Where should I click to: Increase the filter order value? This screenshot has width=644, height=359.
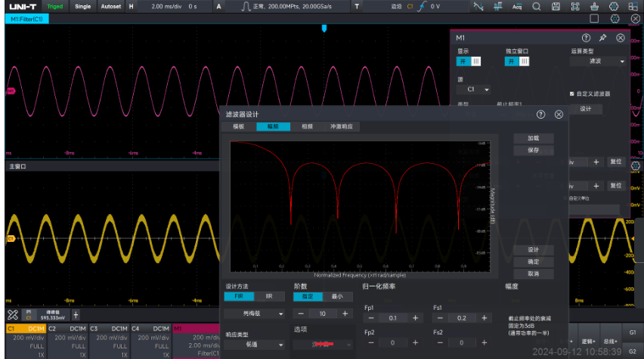(x=345, y=314)
